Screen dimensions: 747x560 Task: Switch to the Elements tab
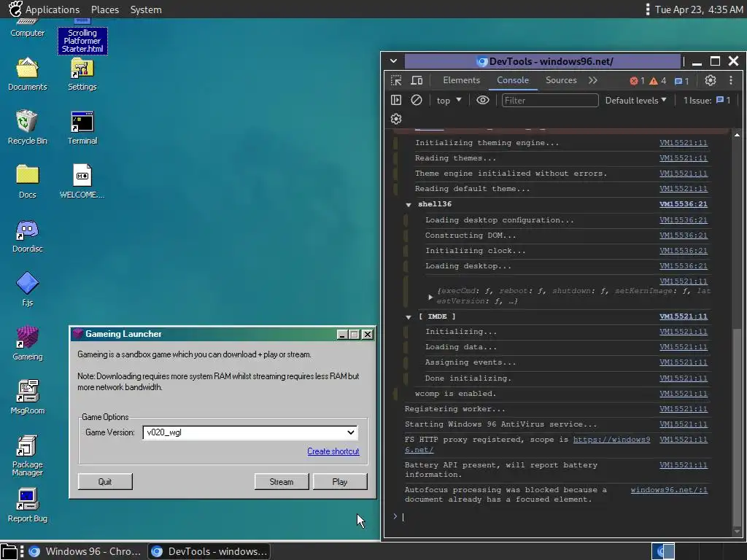(461, 80)
